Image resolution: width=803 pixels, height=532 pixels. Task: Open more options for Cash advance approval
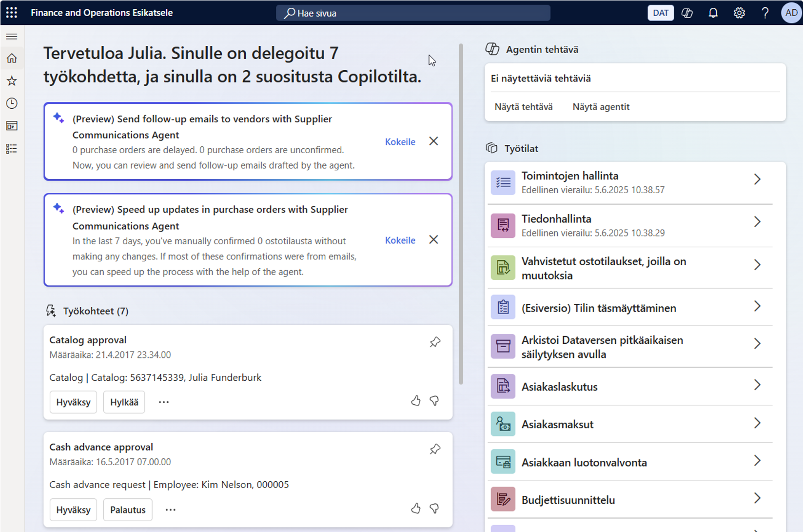click(x=170, y=510)
